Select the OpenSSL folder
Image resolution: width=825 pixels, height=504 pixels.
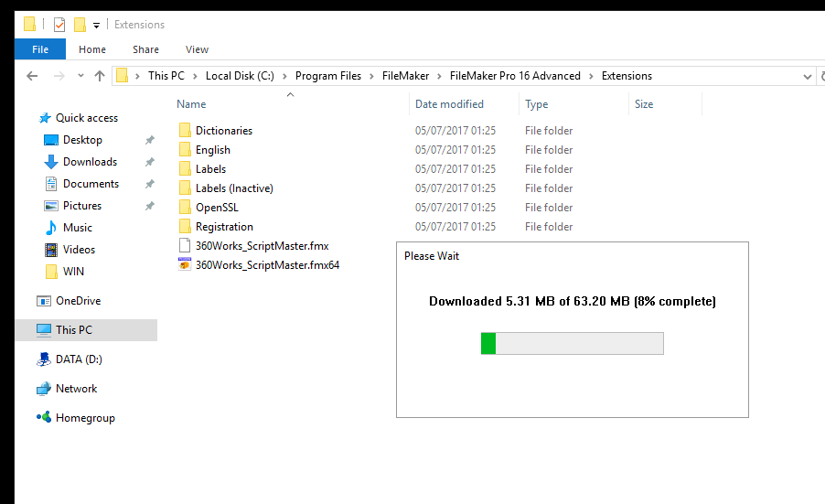(x=218, y=208)
